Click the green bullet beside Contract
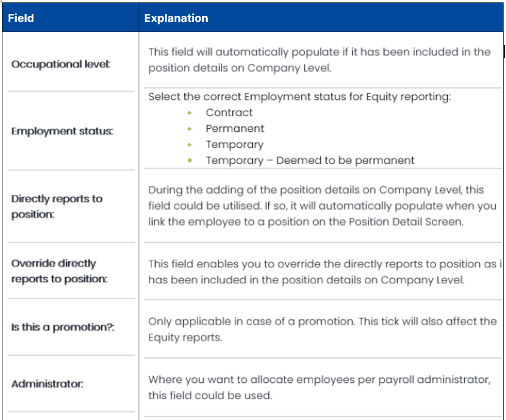 pos(190,113)
